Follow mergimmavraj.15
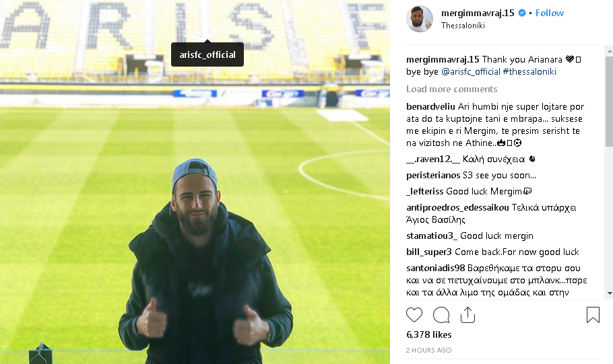 tap(549, 13)
